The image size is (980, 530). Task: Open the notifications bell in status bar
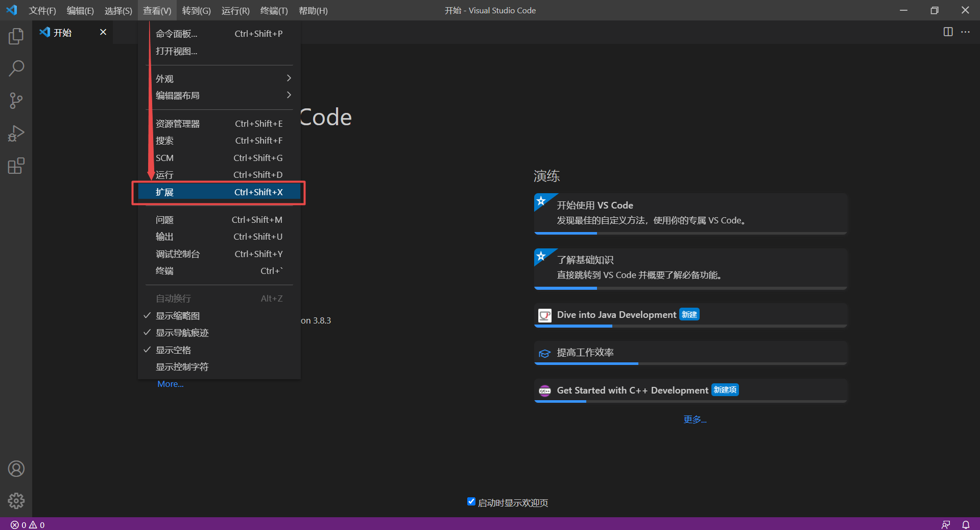[966, 525]
